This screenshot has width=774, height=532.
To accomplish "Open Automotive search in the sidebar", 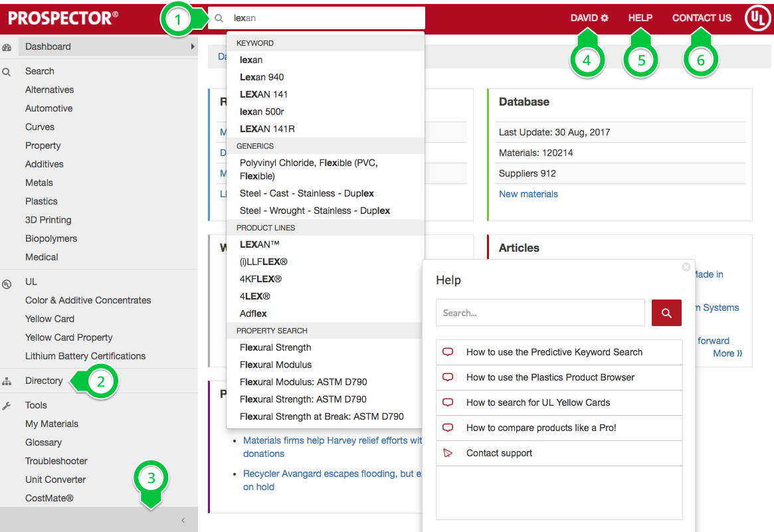I will [x=49, y=108].
